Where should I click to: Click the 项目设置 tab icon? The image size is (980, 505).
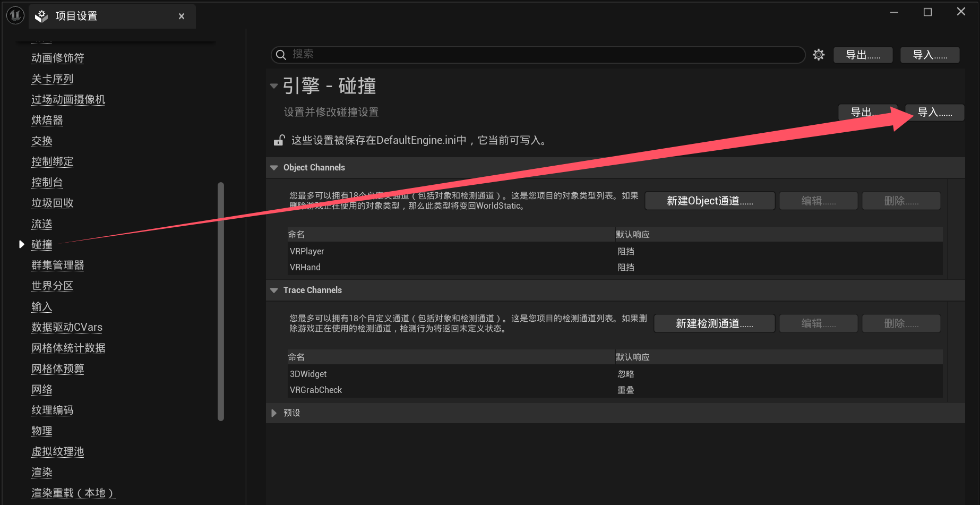[41, 16]
